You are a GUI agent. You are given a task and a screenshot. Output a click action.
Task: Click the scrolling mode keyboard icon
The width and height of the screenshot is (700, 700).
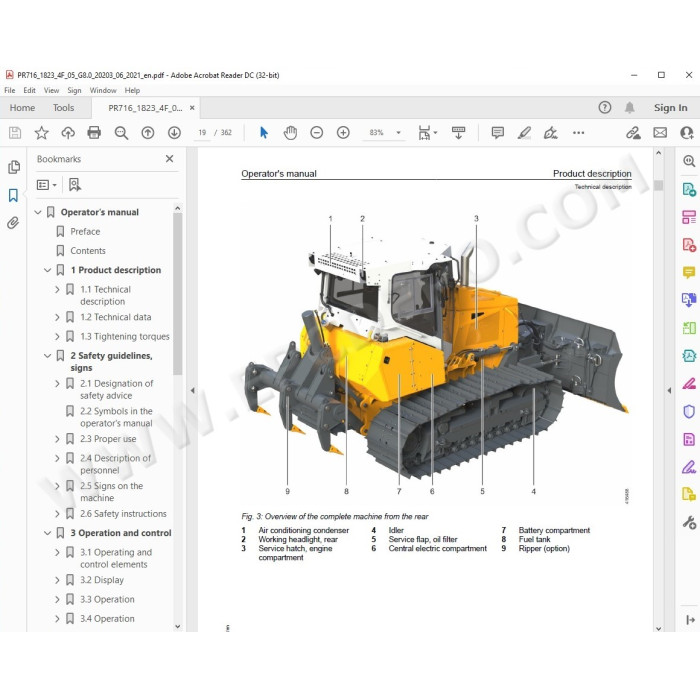(x=458, y=133)
